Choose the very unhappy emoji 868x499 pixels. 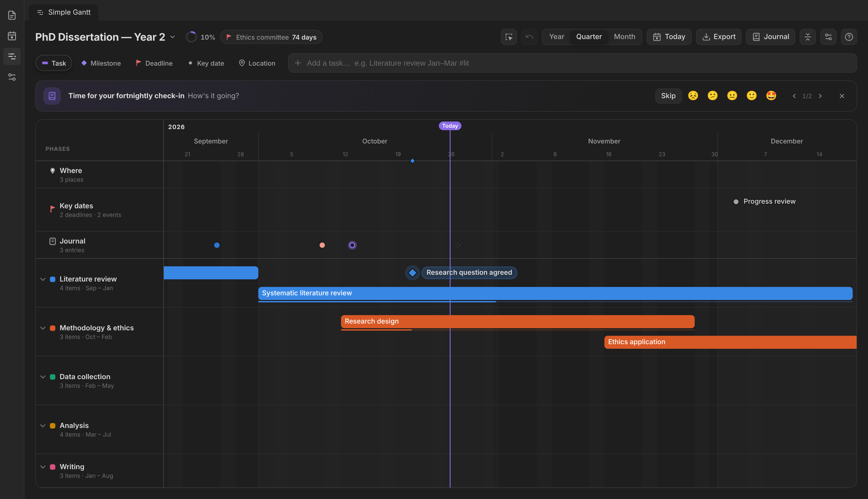pyautogui.click(x=693, y=96)
